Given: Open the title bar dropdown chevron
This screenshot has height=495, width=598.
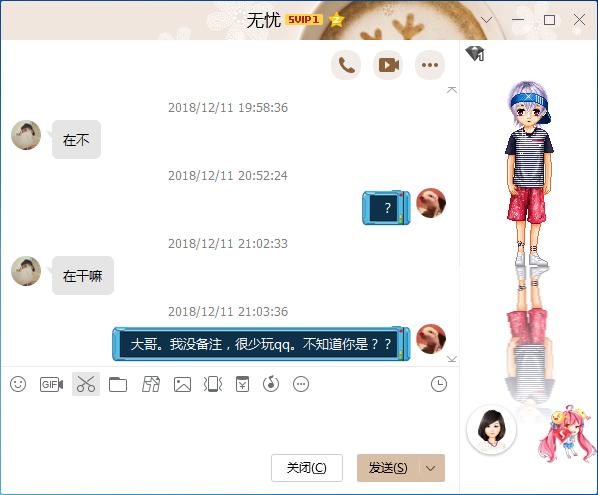Looking at the screenshot, I should tap(486, 20).
